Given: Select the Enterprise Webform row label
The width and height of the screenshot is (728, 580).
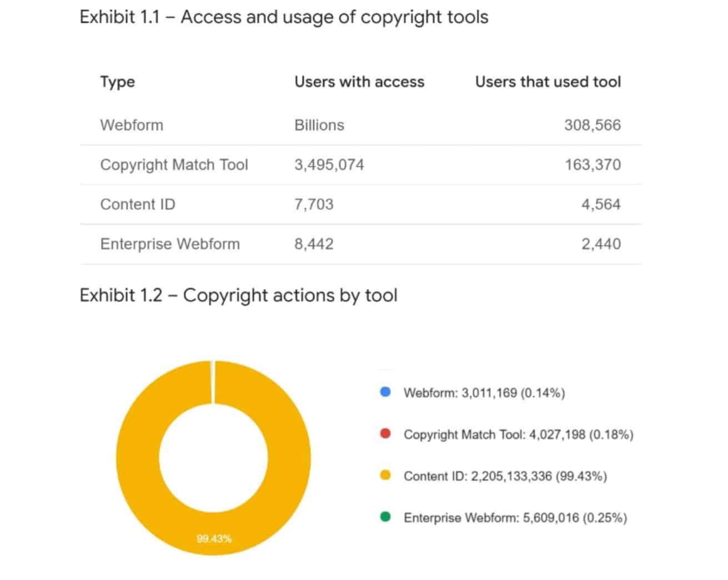Looking at the screenshot, I should pos(170,244).
